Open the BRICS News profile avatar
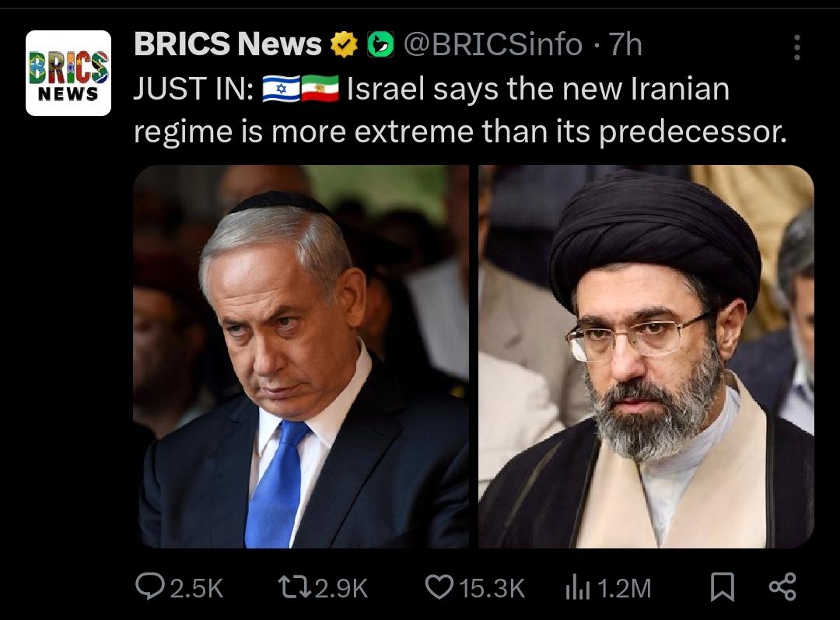The image size is (840, 620). [x=68, y=73]
